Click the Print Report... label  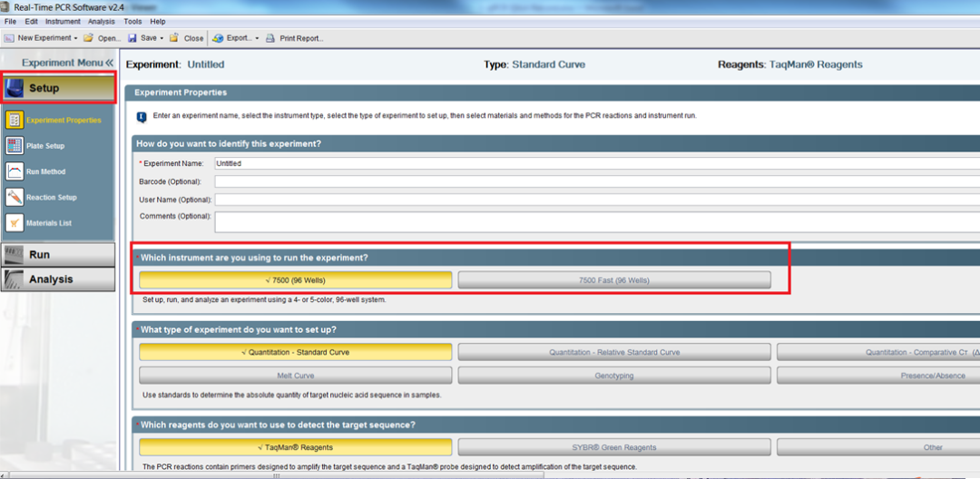(x=301, y=38)
